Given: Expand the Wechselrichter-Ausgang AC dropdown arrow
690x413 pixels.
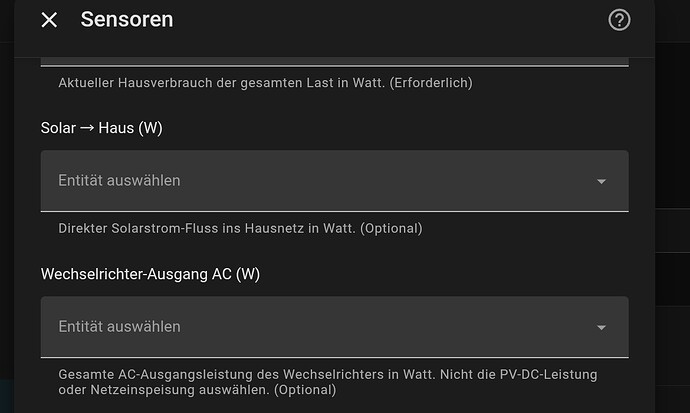Looking at the screenshot, I should tap(601, 327).
